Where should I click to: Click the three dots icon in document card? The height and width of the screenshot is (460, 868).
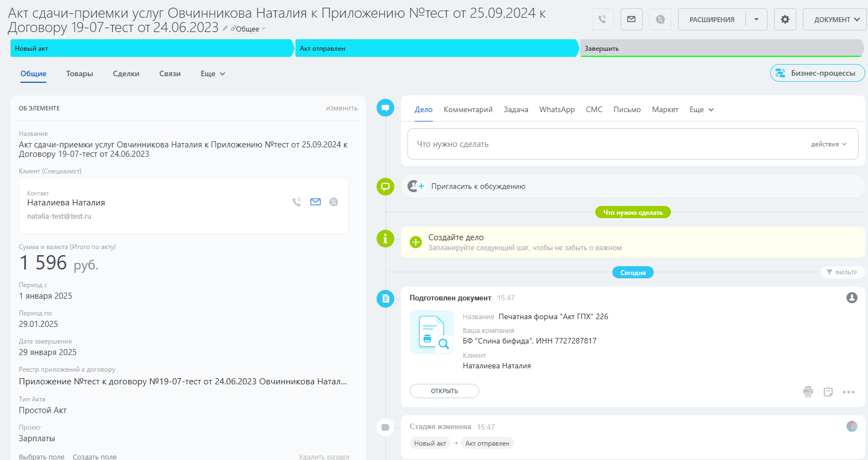[x=848, y=392]
